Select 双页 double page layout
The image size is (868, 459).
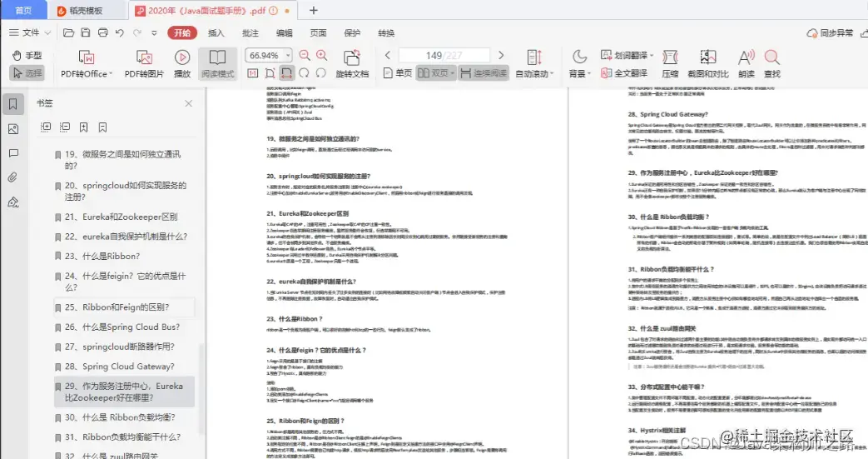(x=435, y=73)
